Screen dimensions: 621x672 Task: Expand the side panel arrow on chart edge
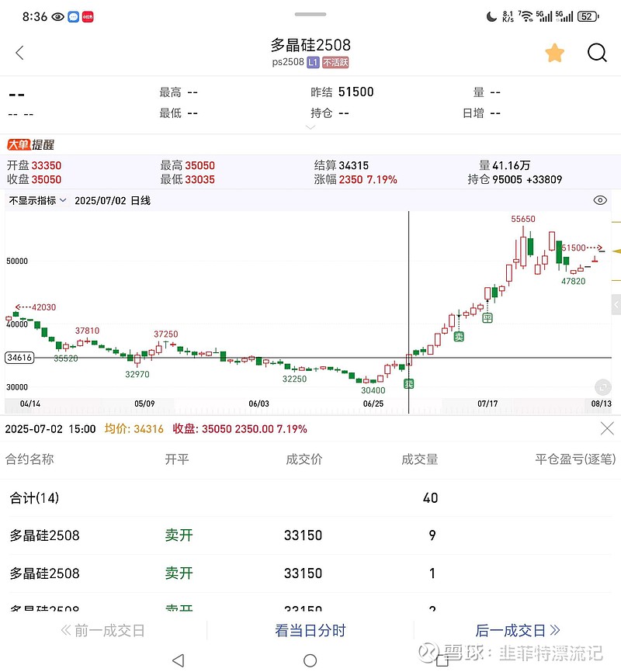pos(616,305)
